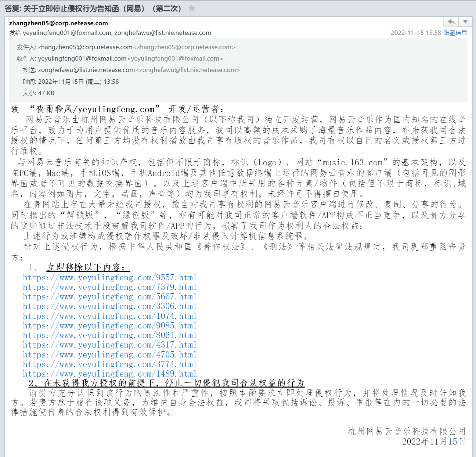This screenshot has height=457, width=476.
Task: Click the signature 杭州网易云音乐科技有限公司
Action: 407,431
